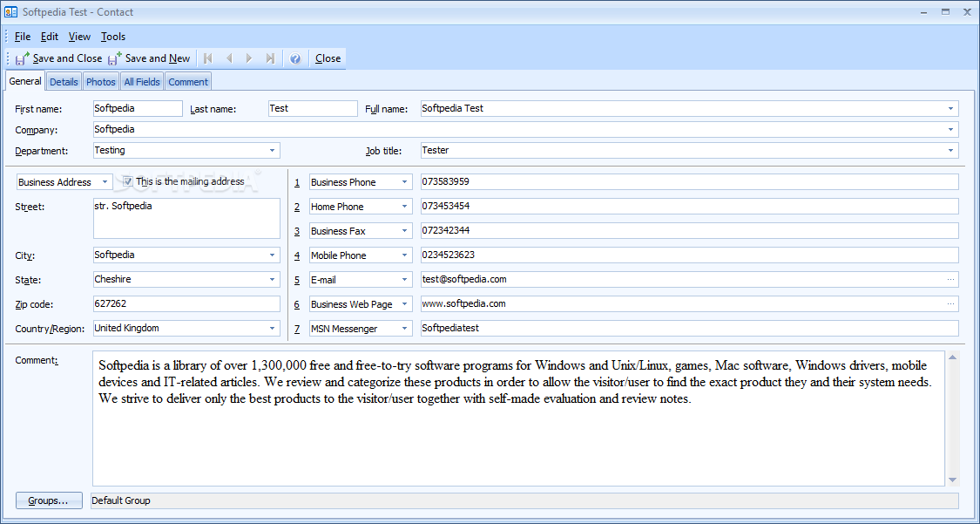The width and height of the screenshot is (980, 524).
Task: Open the View menu
Action: 79,37
